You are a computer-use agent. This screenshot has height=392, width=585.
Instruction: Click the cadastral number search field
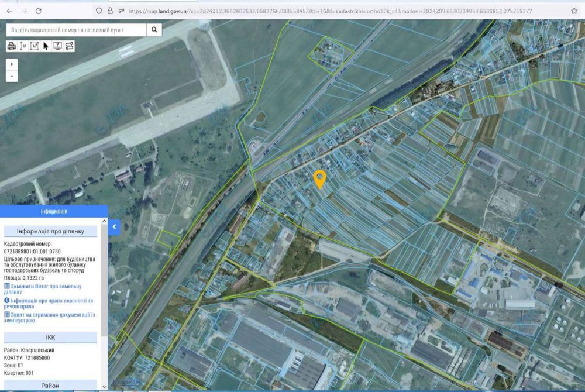pos(77,30)
